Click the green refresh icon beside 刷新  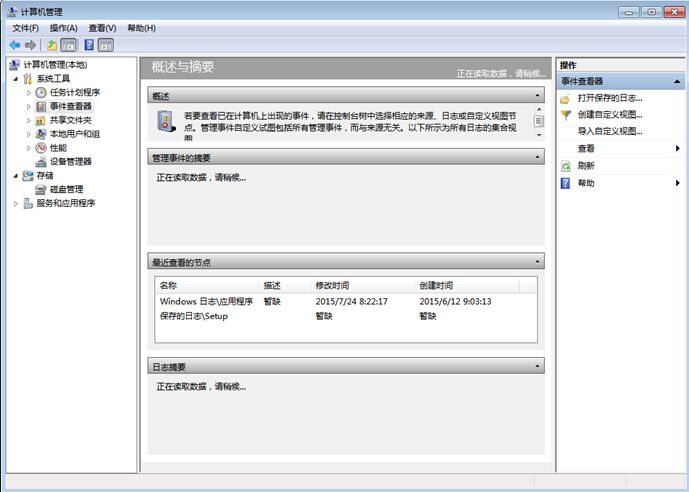pos(566,166)
